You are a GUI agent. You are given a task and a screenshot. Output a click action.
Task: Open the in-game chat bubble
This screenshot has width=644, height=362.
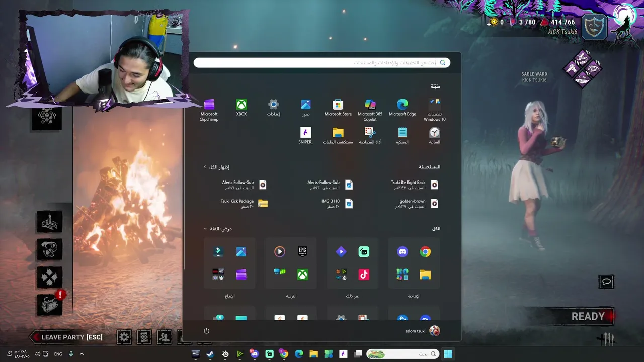click(x=606, y=282)
